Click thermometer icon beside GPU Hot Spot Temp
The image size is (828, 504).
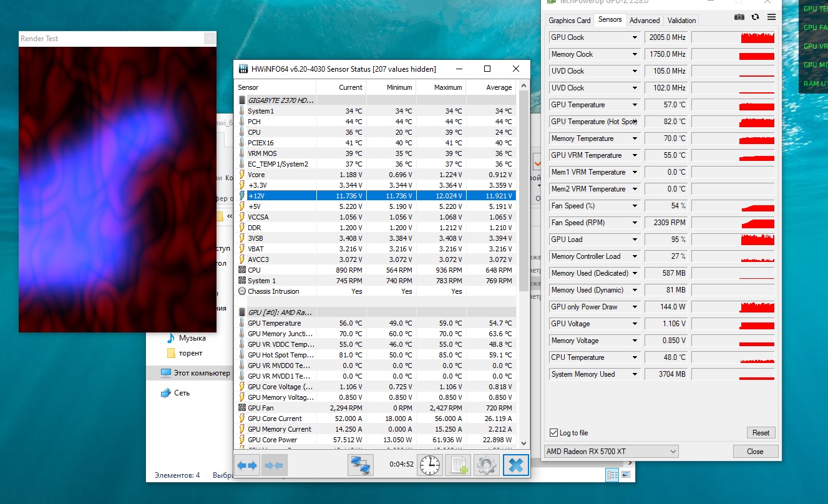[x=242, y=355]
